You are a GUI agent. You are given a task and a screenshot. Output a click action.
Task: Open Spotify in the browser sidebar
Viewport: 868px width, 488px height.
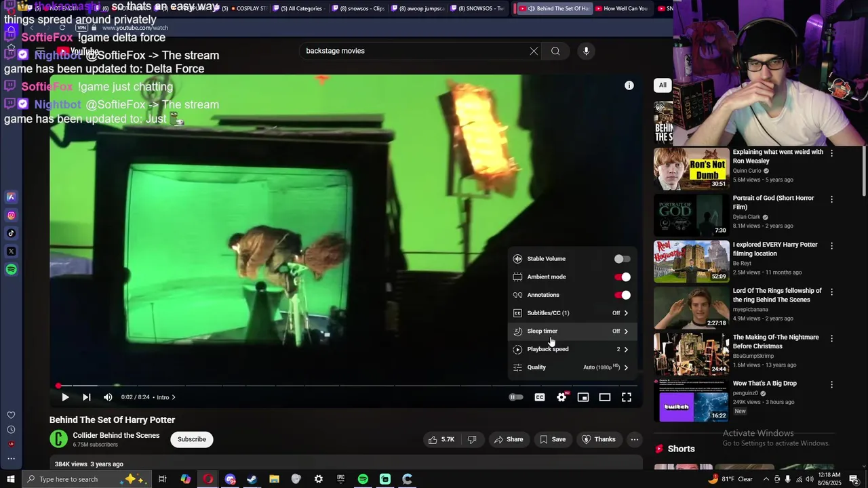[x=11, y=270]
